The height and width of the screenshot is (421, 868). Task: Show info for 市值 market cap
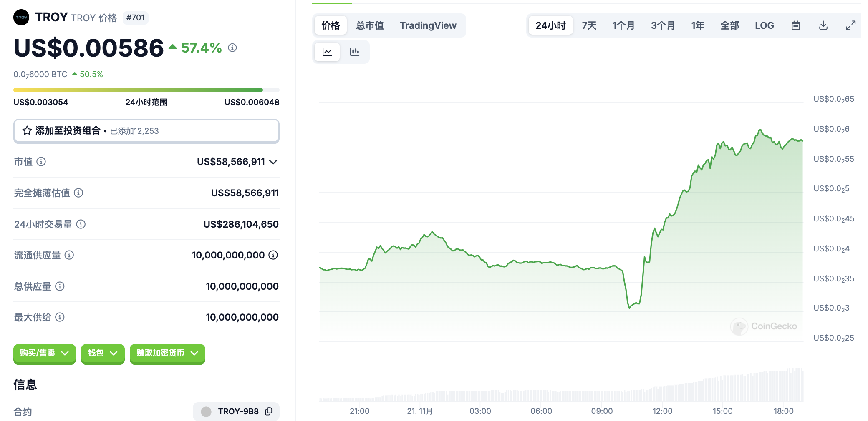[x=41, y=162]
